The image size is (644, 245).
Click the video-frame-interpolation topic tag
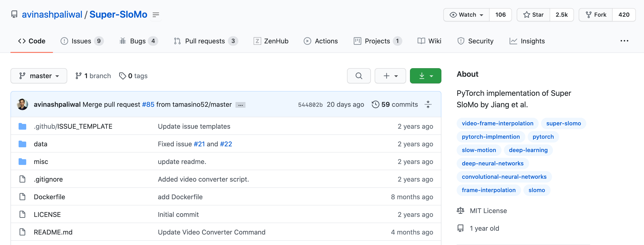[497, 123]
